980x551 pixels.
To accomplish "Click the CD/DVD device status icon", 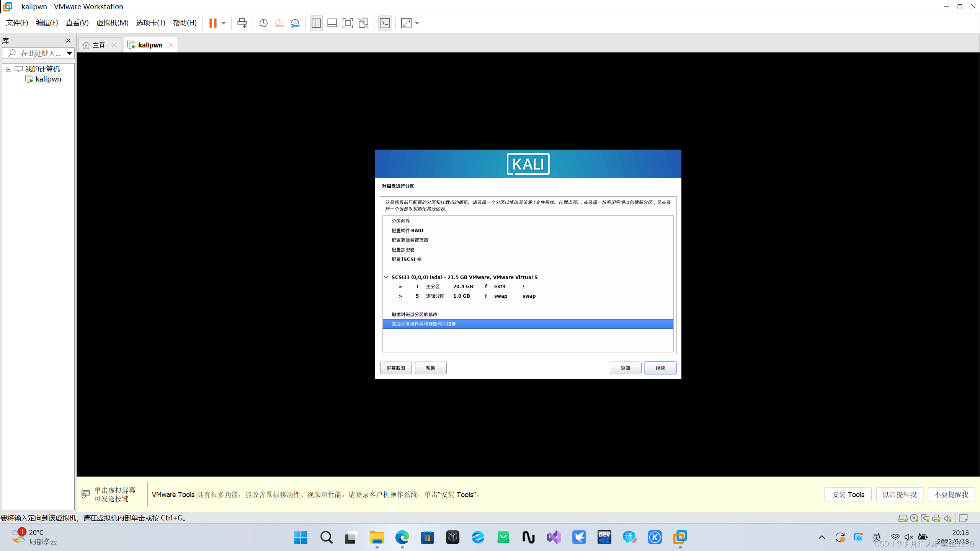I will 914,518.
